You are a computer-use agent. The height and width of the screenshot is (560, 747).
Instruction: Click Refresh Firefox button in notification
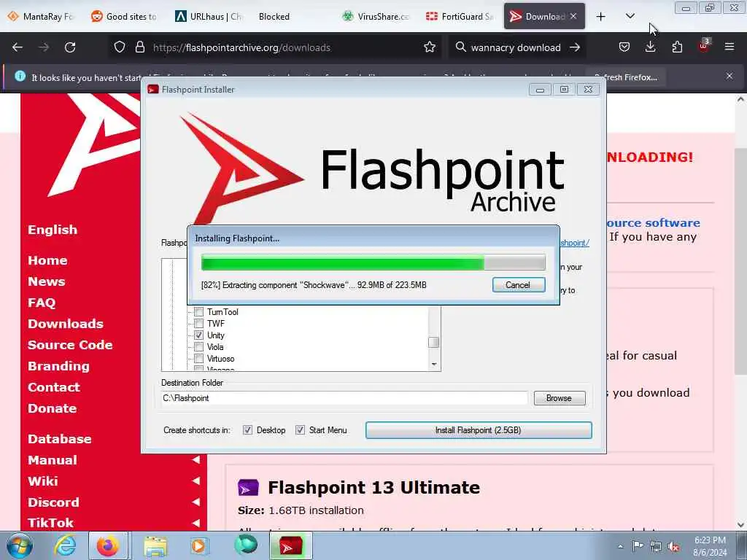pyautogui.click(x=626, y=77)
